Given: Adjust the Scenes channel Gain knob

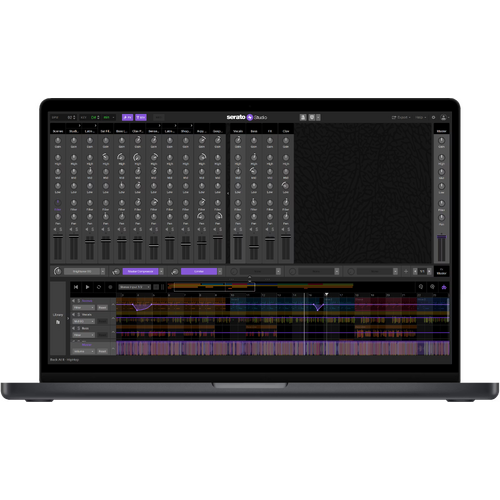Looking at the screenshot, I should [58, 140].
